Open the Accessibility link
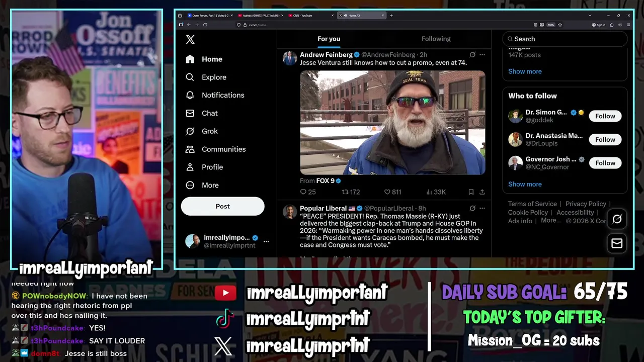 (x=575, y=213)
